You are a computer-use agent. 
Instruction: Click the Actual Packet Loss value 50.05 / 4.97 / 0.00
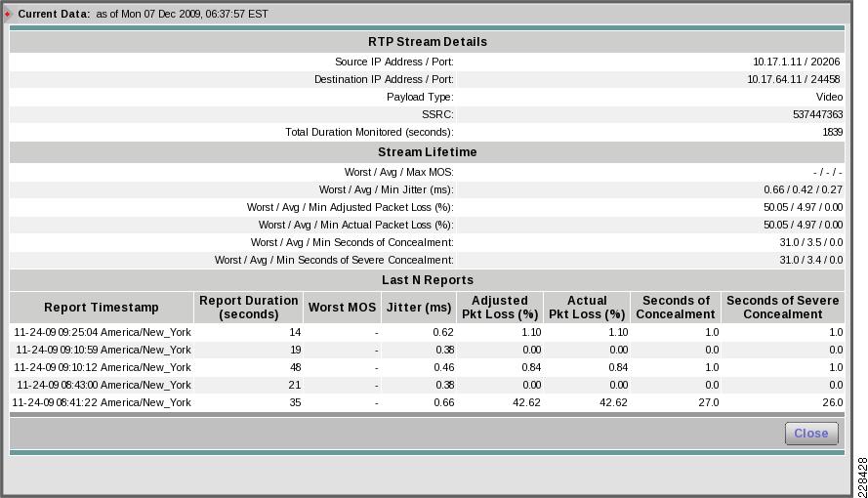coord(804,226)
